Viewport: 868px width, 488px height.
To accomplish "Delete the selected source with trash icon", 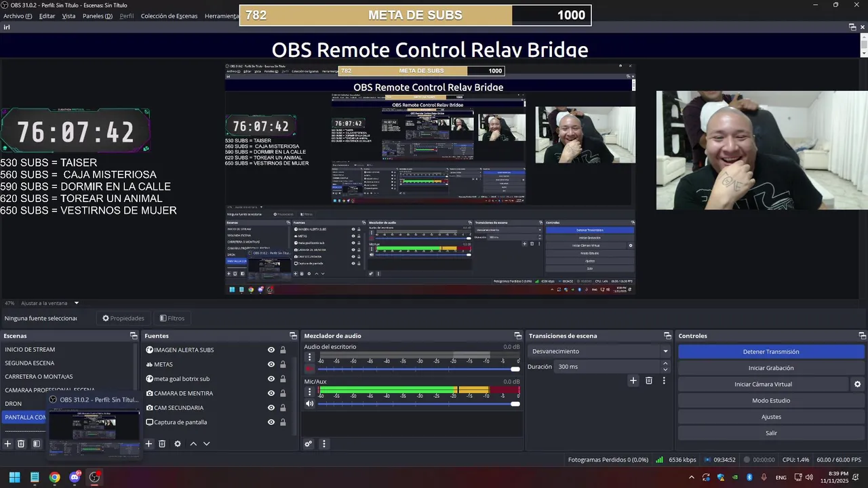I will (162, 444).
